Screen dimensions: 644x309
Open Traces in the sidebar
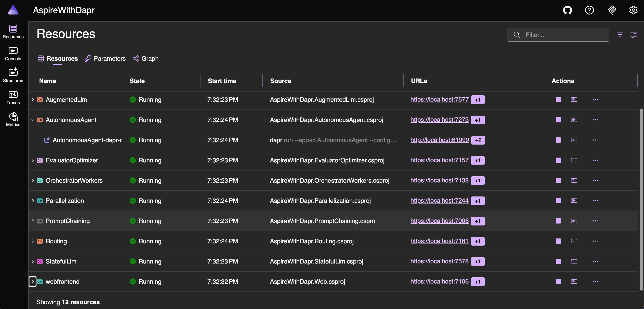(13, 98)
